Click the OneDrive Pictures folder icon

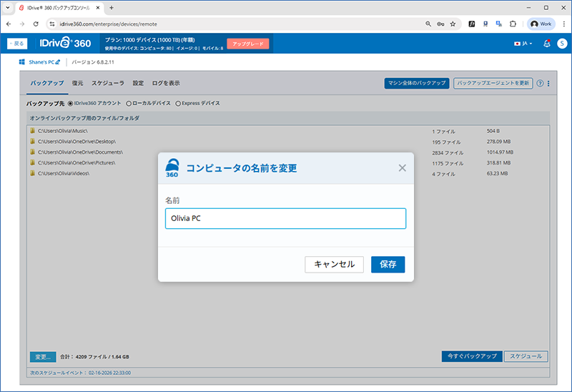(32, 162)
